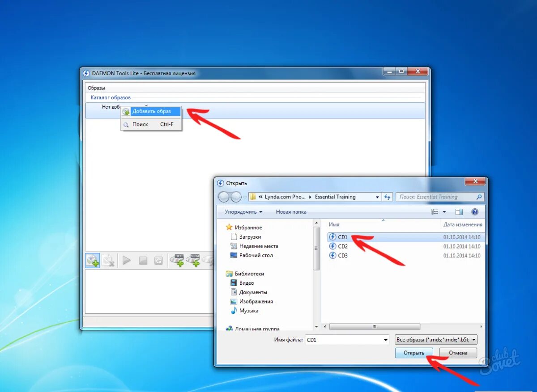This screenshot has width=537, height=392.
Task: Click the Refresh icon in DAEMON Tools toolbar
Action: (x=158, y=261)
